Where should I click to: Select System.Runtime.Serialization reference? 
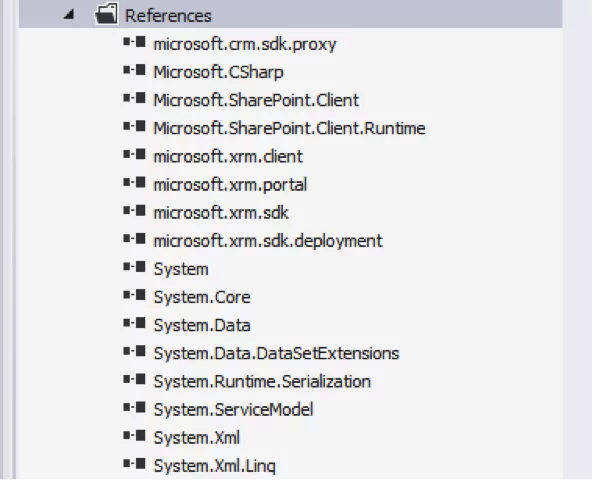pos(262,381)
